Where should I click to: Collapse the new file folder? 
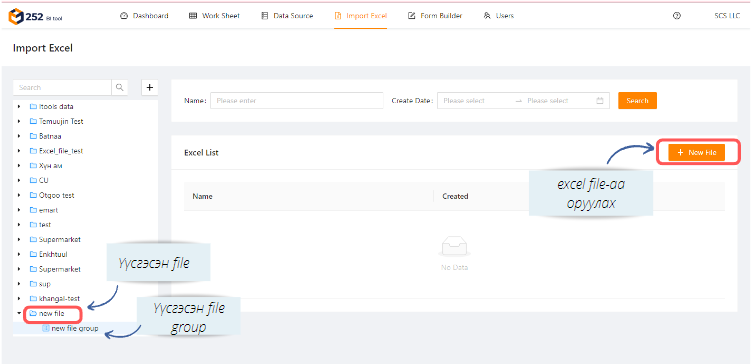pos(19,314)
